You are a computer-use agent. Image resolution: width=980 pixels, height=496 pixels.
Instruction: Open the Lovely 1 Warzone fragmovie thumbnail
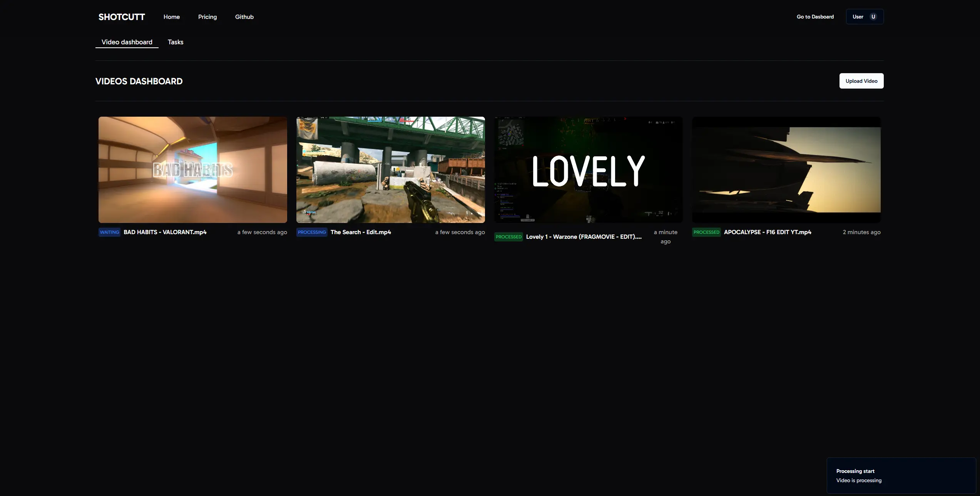(588, 169)
